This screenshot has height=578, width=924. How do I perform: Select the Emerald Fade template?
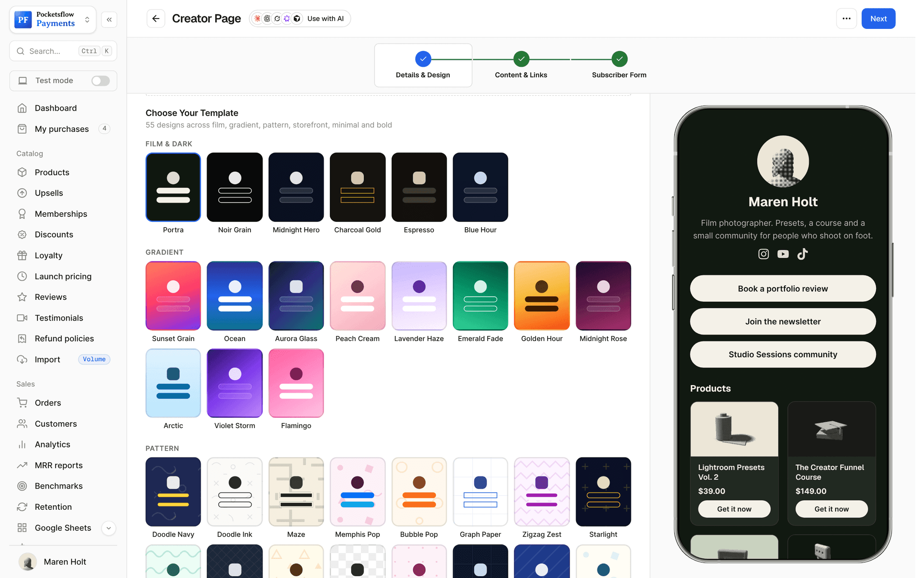point(480,296)
